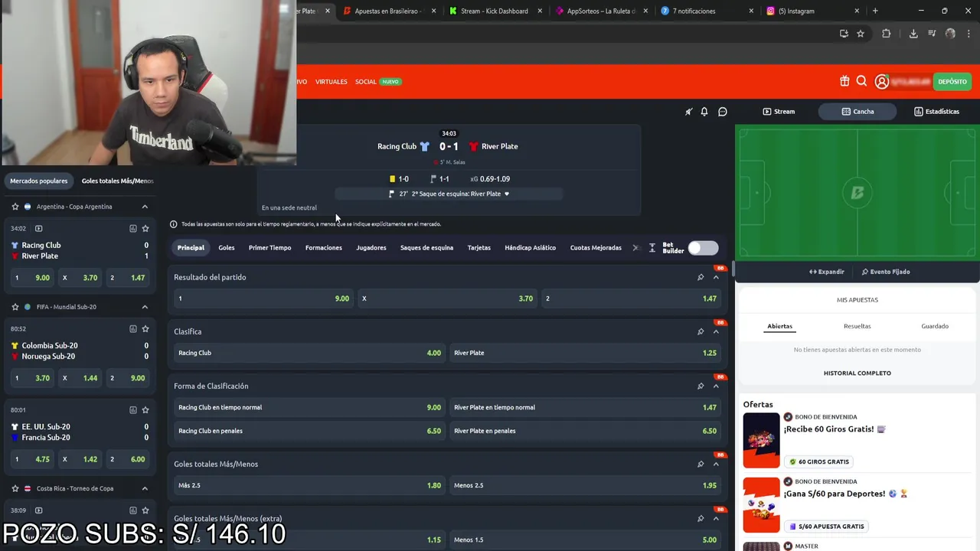Switch to the Resueltas bets tab

click(x=857, y=326)
